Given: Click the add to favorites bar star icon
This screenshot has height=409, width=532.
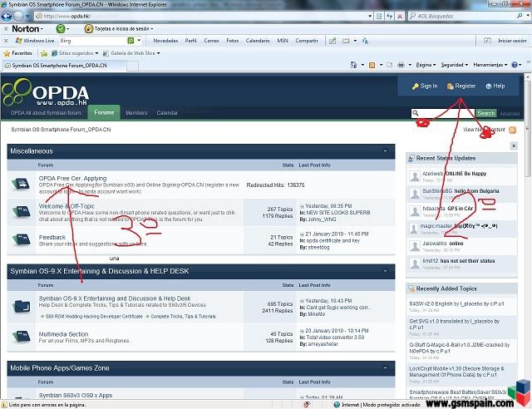Looking at the screenshot, I should (44, 53).
